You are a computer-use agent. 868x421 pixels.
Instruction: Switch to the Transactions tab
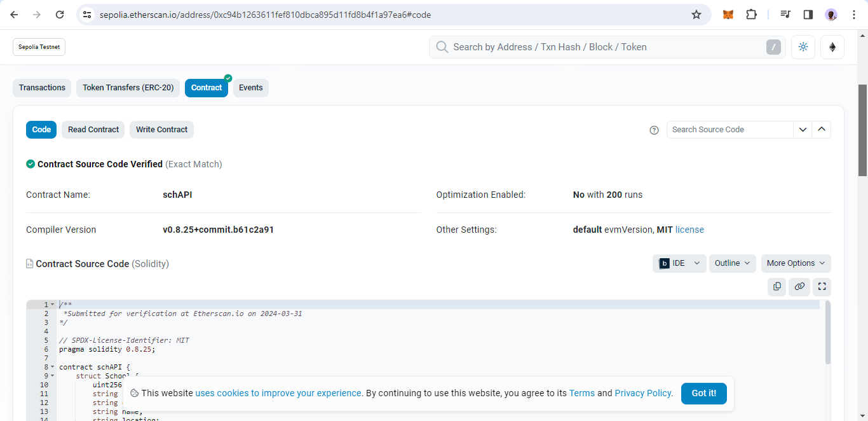click(x=42, y=88)
